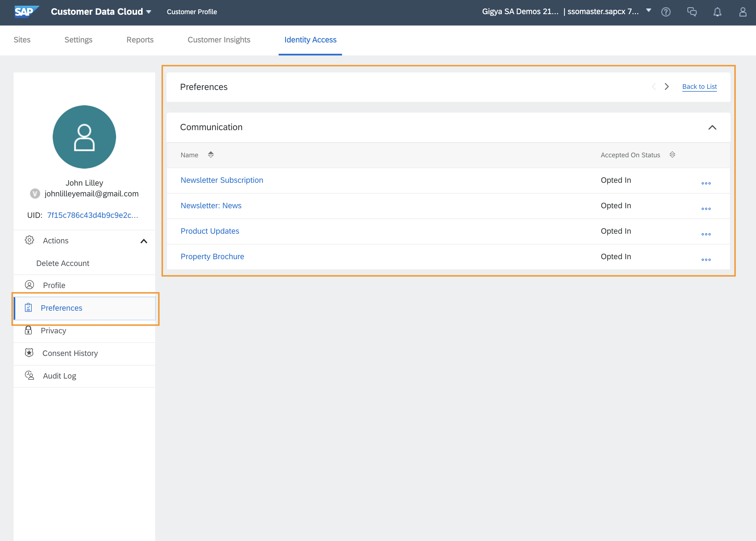
Task: Switch to Customer Insights tab
Action: [219, 40]
